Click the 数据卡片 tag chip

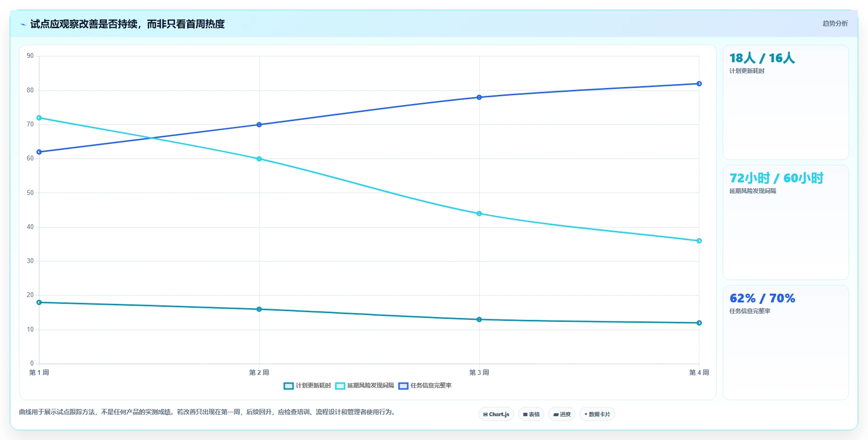[597, 414]
